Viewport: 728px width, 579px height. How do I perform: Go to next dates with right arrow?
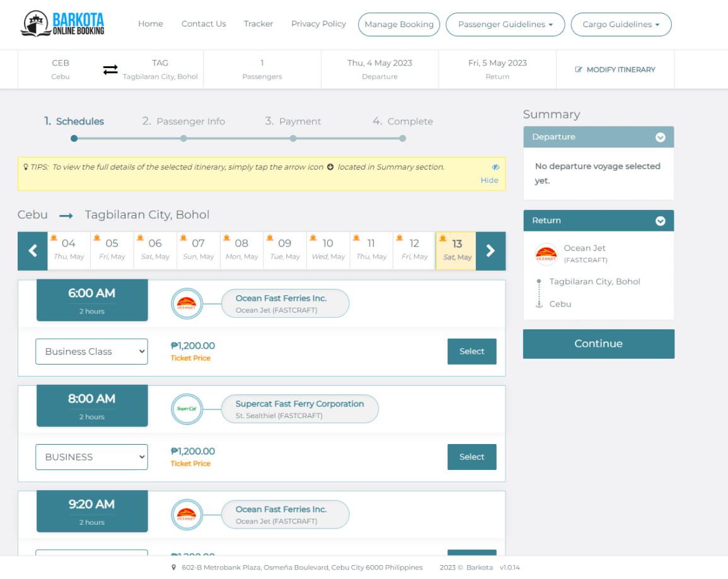[490, 251]
